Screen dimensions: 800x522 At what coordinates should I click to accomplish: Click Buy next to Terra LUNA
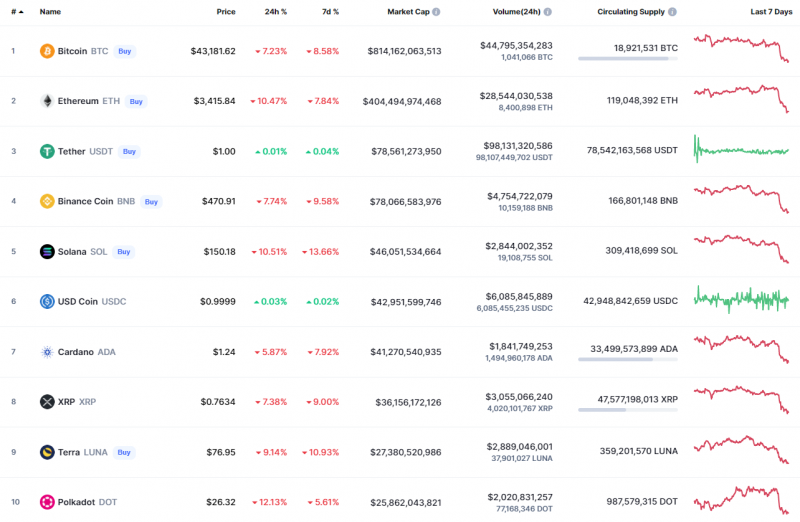click(124, 452)
